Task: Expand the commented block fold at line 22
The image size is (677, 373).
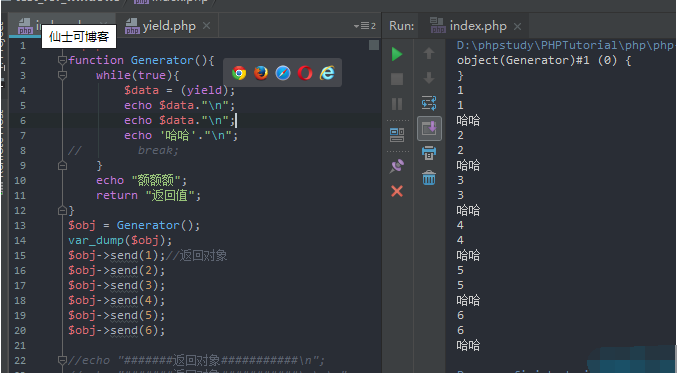Action: click(x=62, y=360)
